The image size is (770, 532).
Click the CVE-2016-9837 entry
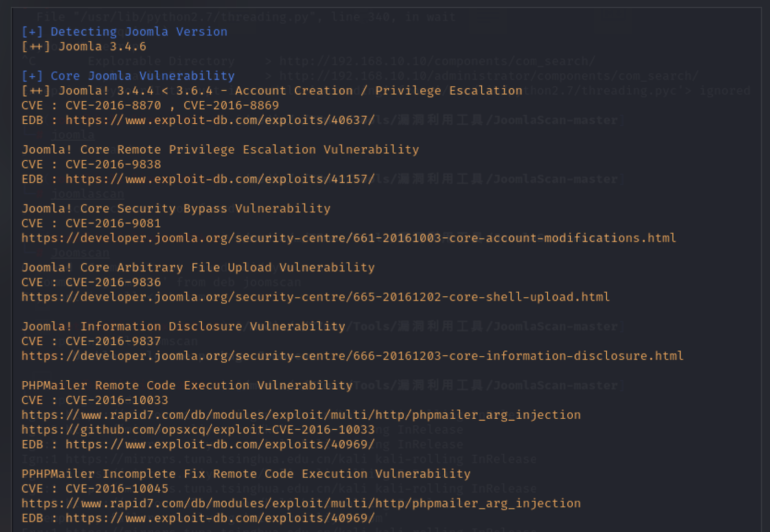91,341
